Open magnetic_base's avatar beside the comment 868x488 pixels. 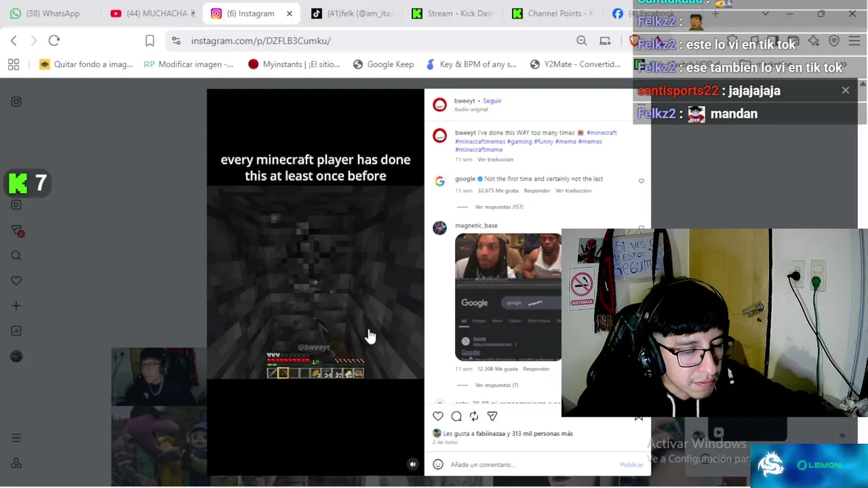pyautogui.click(x=440, y=228)
